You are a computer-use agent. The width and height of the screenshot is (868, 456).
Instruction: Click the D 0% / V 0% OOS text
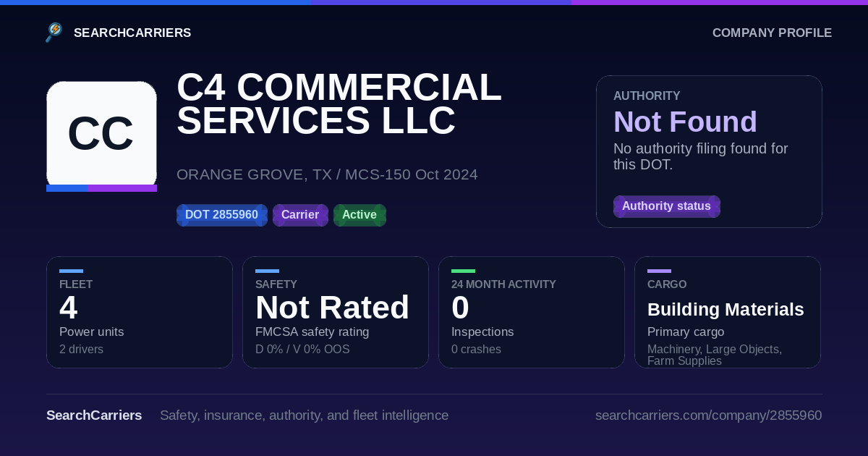[x=302, y=350]
